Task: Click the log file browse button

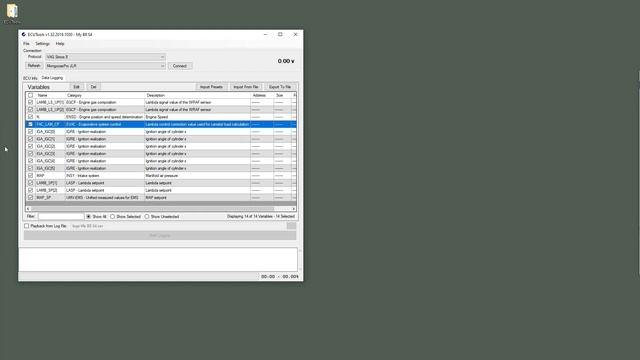Action: (291, 226)
